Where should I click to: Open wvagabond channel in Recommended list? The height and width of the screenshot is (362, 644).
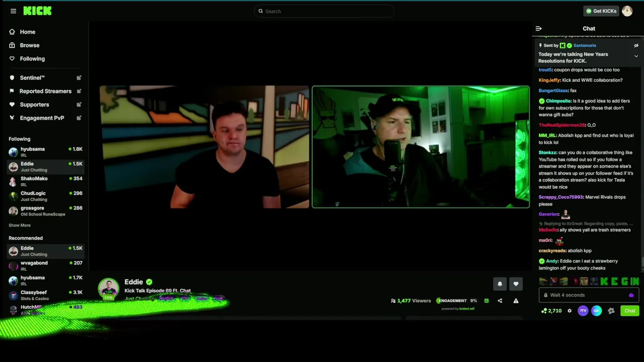(x=46, y=265)
